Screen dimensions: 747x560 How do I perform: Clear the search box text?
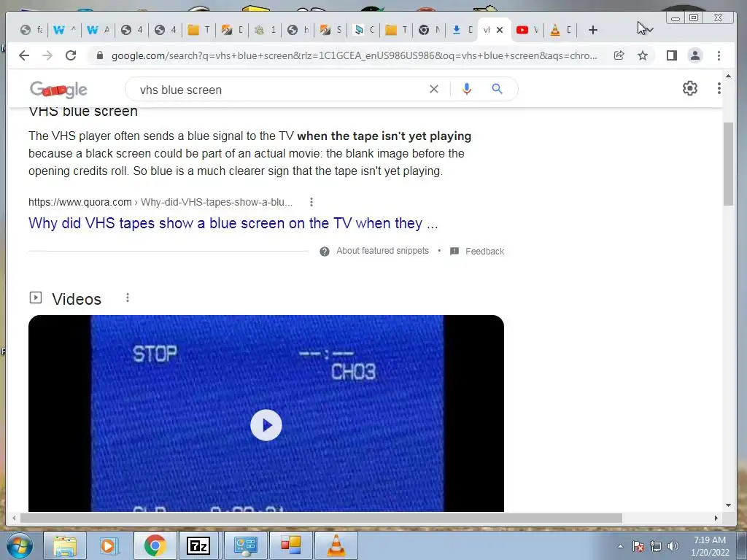coord(433,89)
